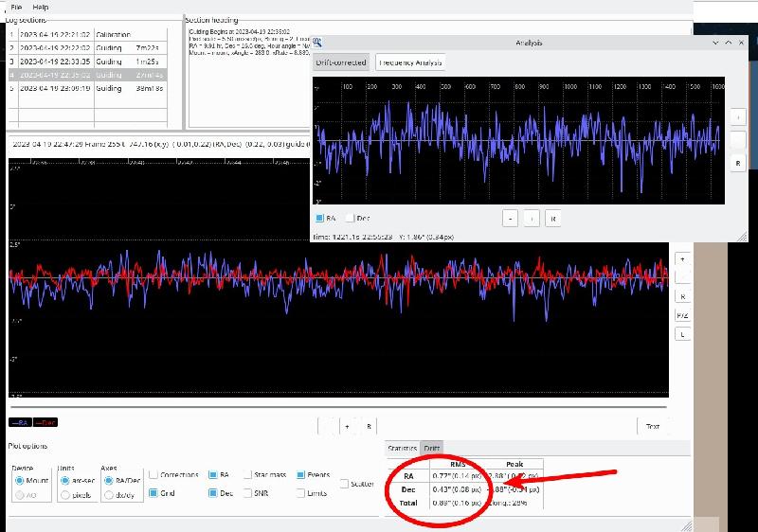Click the R reset button below Analysis graph
758x532 pixels.
[553, 219]
